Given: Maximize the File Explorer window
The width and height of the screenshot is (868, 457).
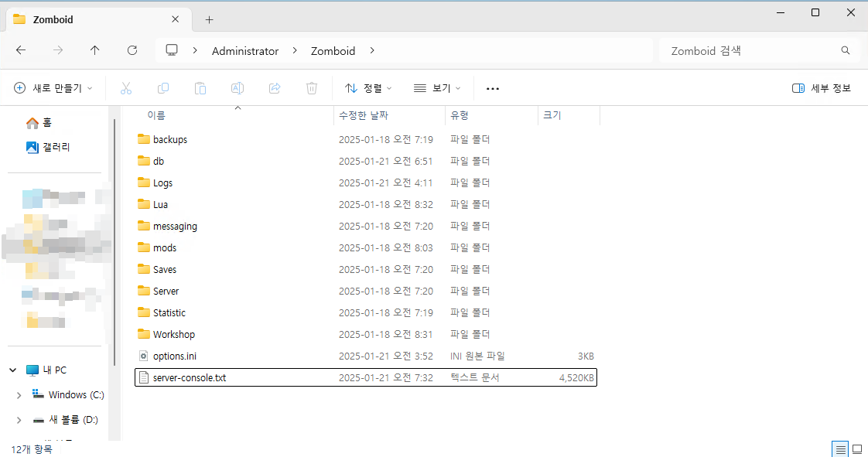Looking at the screenshot, I should coord(815,12).
